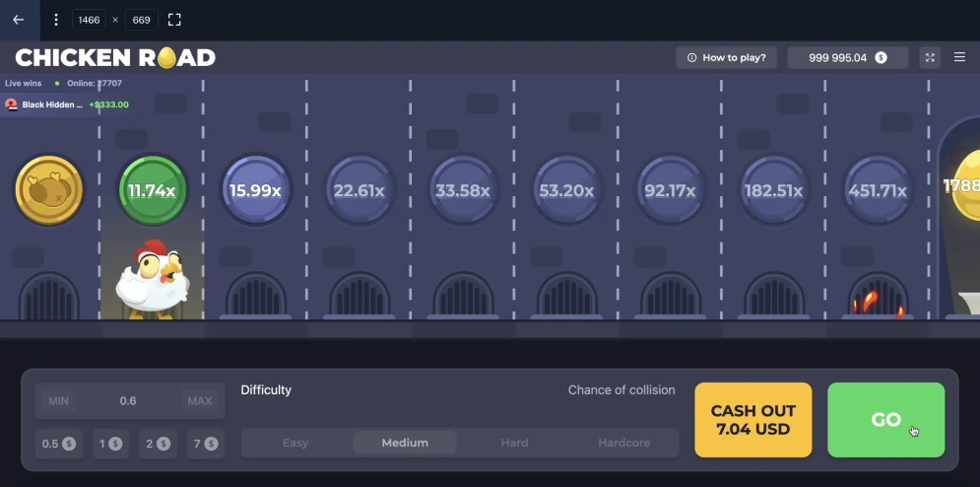Click the 22.61x multiplier coin
This screenshot has width=980, height=487.
coord(359,190)
